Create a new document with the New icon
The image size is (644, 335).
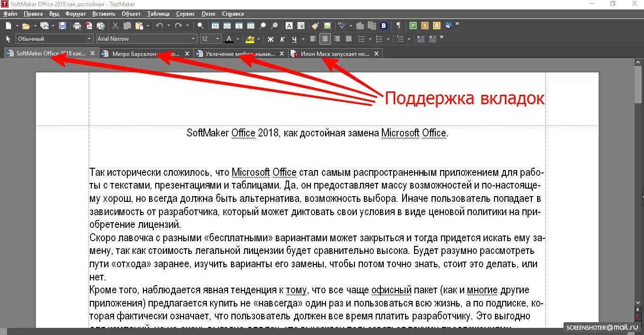pyautogui.click(x=8, y=26)
